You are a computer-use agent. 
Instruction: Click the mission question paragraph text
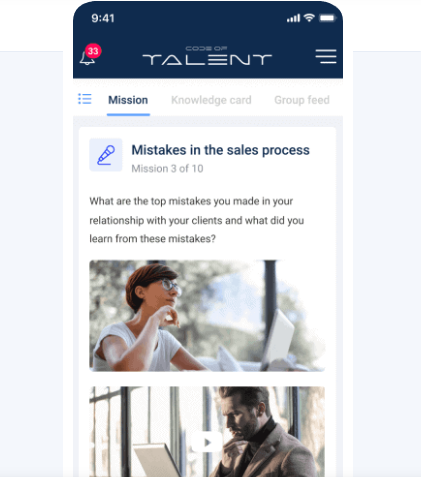click(197, 220)
